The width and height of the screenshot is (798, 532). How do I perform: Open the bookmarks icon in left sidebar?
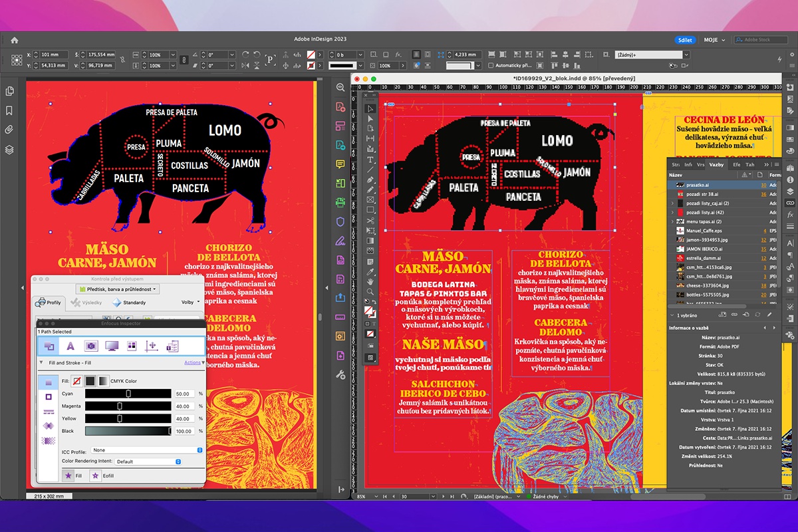pyautogui.click(x=9, y=110)
